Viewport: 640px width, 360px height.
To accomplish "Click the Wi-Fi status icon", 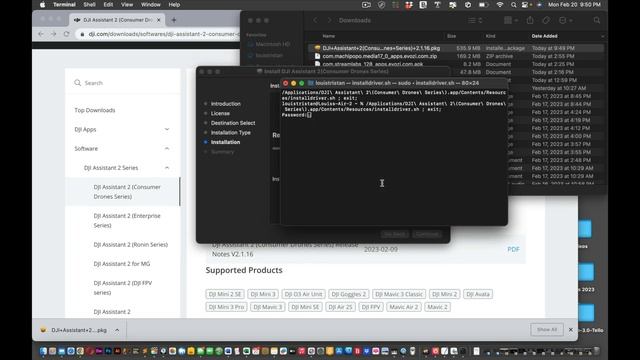I will [x=500, y=5].
